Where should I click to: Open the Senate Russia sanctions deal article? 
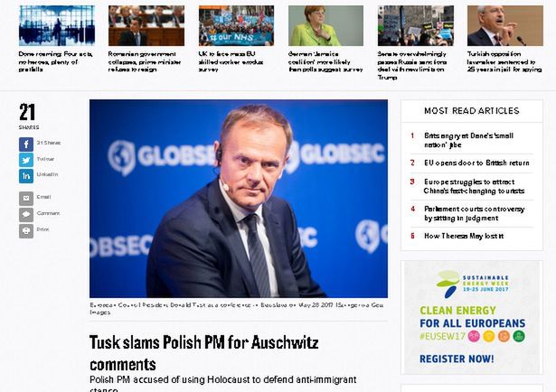tap(412, 66)
